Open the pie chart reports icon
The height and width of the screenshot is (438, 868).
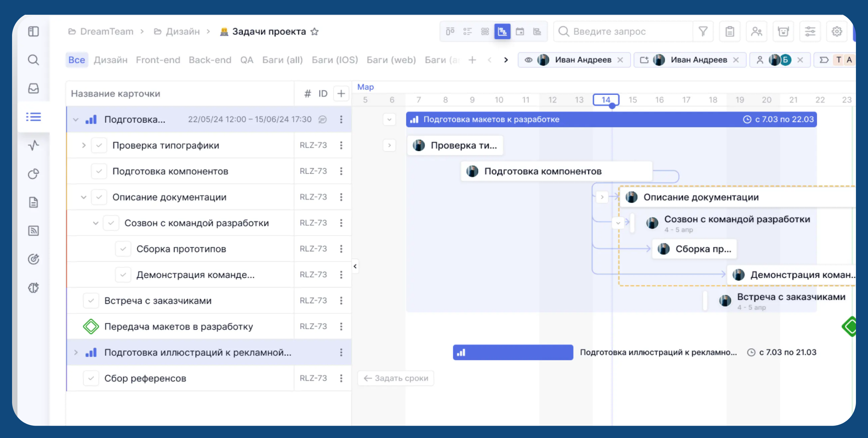pyautogui.click(x=33, y=174)
